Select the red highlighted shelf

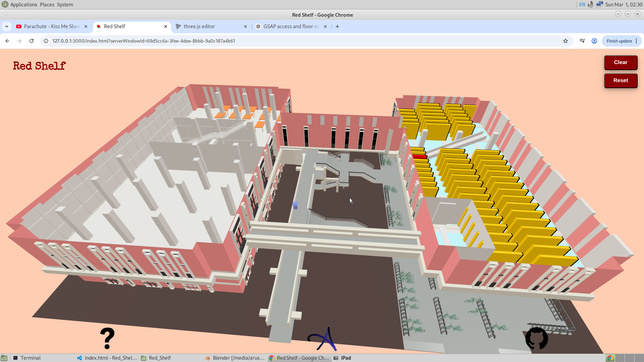[x=420, y=157]
